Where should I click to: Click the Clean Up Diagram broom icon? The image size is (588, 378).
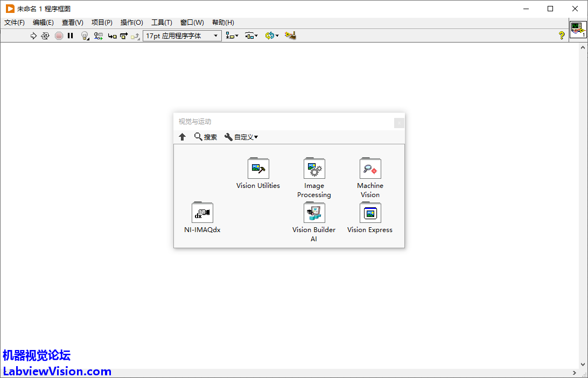point(290,36)
